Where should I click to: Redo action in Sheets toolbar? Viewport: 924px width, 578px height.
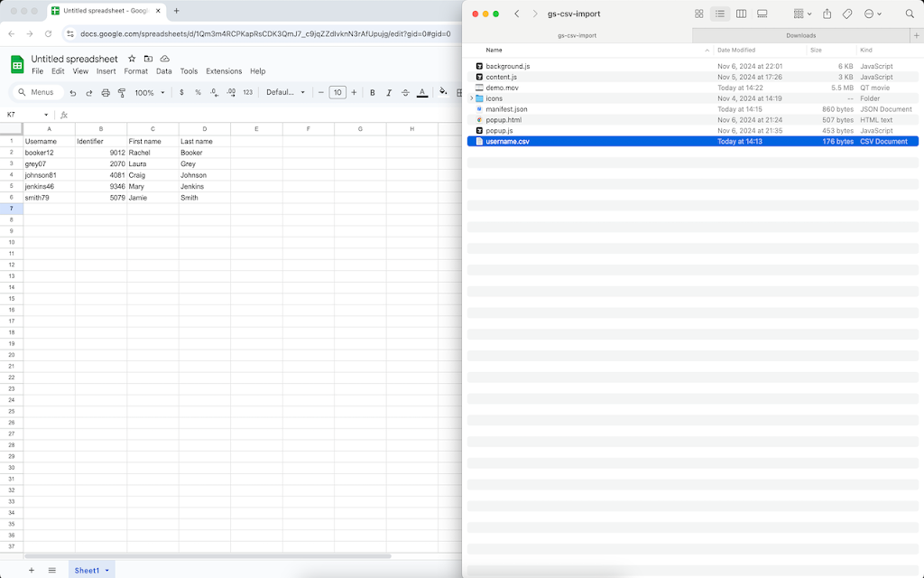click(x=89, y=93)
